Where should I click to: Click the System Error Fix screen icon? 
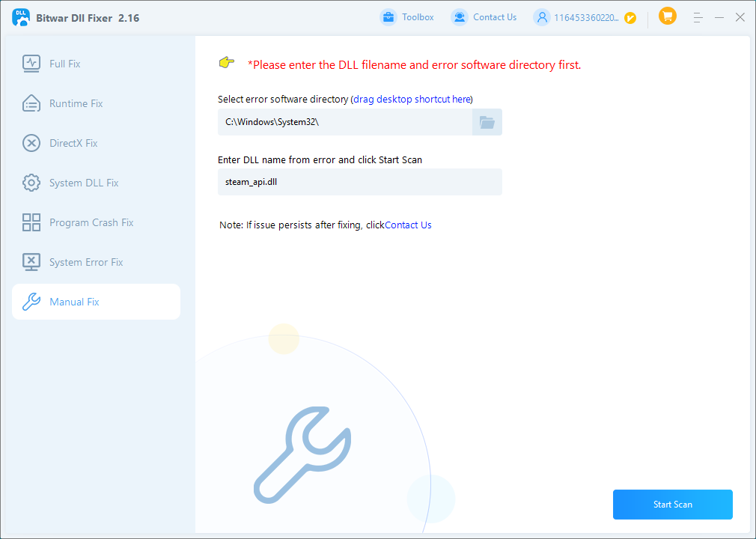click(31, 262)
